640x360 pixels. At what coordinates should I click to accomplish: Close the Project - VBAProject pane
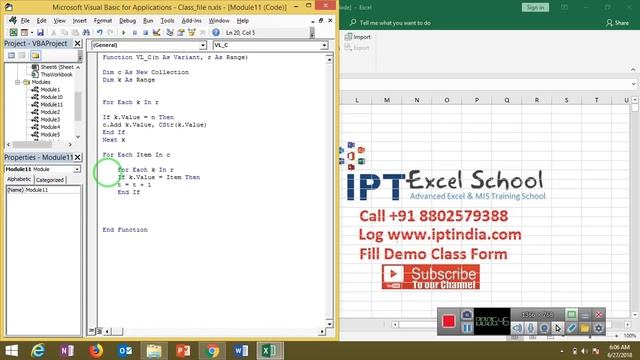coord(78,43)
